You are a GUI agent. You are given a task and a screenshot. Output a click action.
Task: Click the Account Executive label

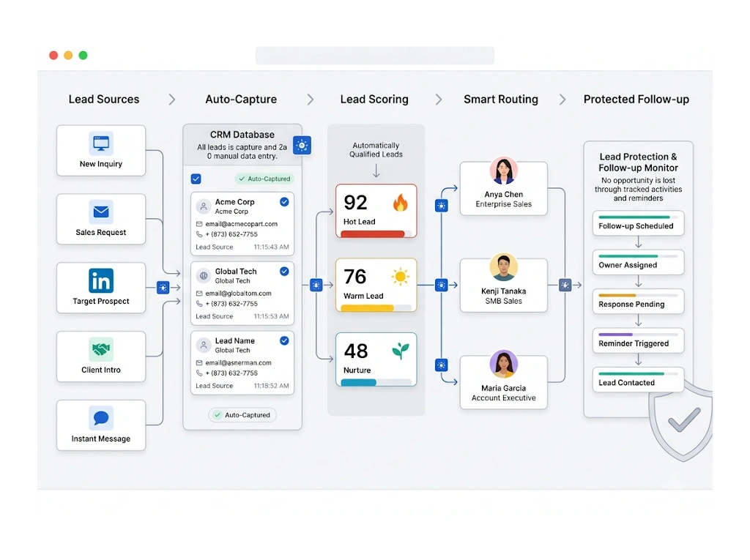point(504,398)
